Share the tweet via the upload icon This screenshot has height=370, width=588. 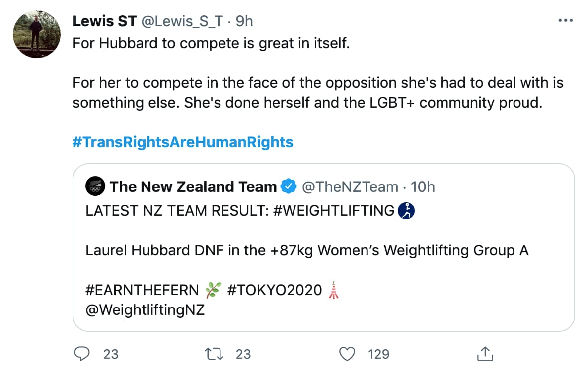click(485, 354)
